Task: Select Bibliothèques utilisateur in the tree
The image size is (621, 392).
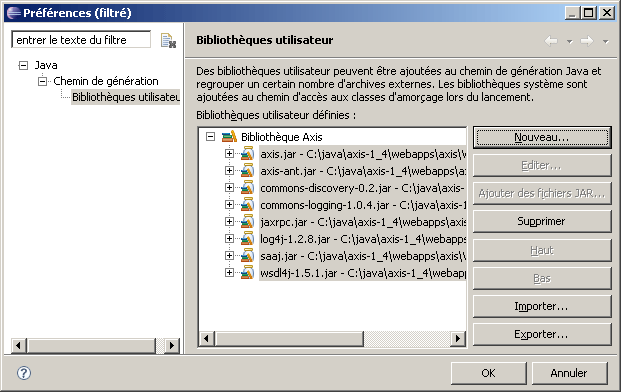Action: pos(126,97)
